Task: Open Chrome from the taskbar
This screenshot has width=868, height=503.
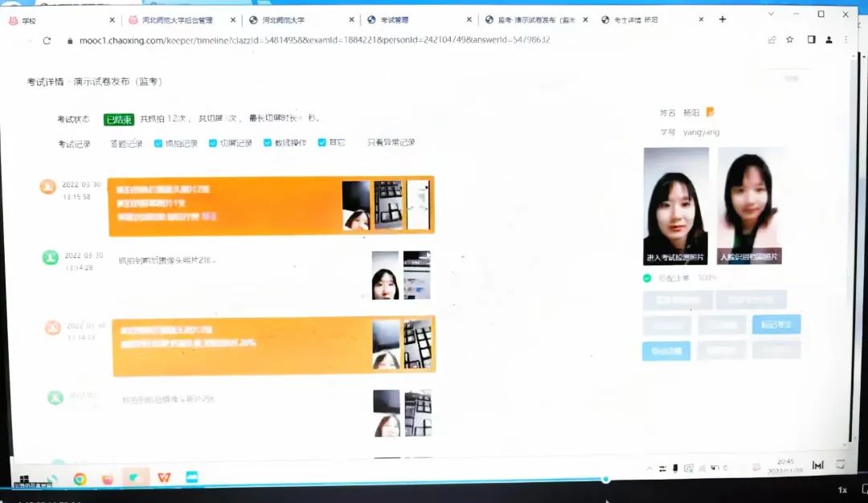Action: 80,479
